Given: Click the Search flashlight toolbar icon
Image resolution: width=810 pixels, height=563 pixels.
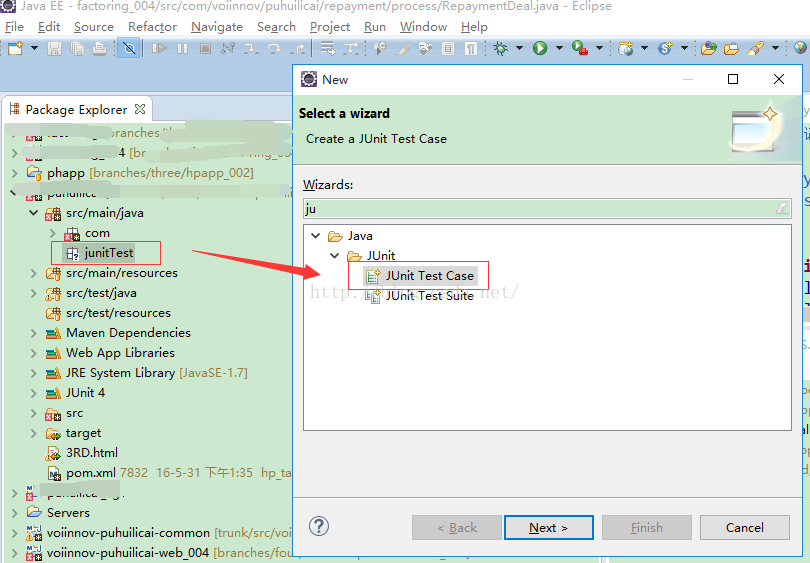Looking at the screenshot, I should [756, 49].
